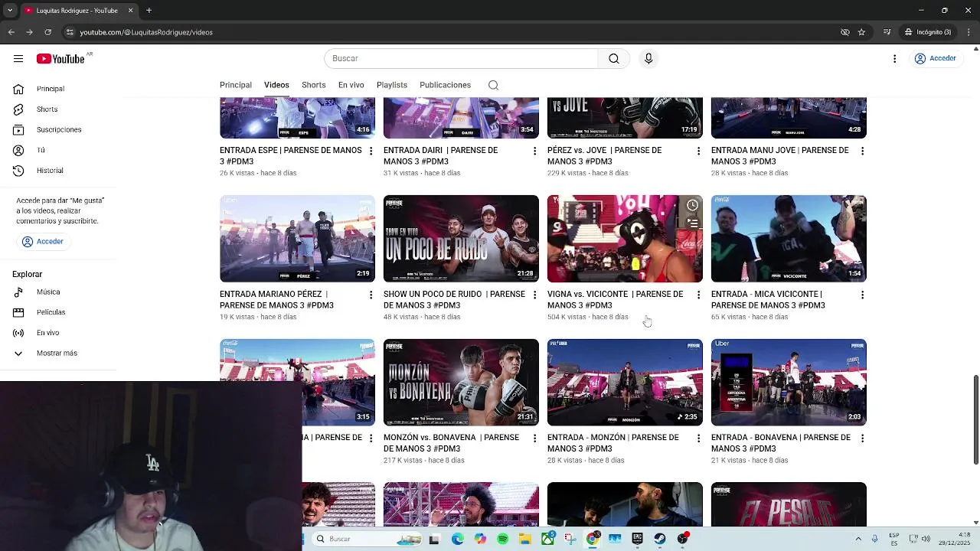Open PÉREZ vs. JOVE video title link
This screenshot has height=551, width=980.
click(604, 156)
